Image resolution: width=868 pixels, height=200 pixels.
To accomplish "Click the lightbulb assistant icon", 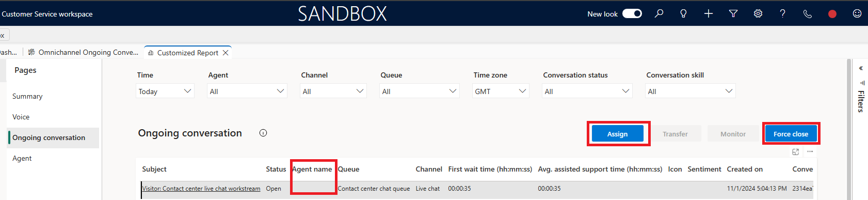I will click(683, 13).
